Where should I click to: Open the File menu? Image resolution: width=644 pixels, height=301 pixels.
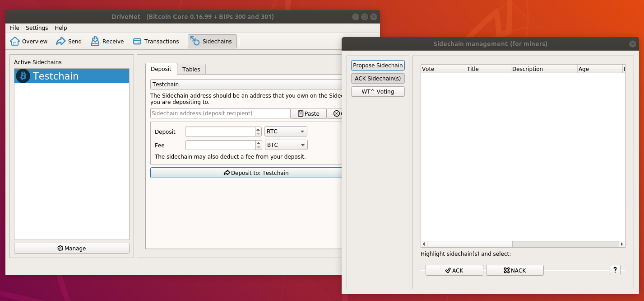14,28
